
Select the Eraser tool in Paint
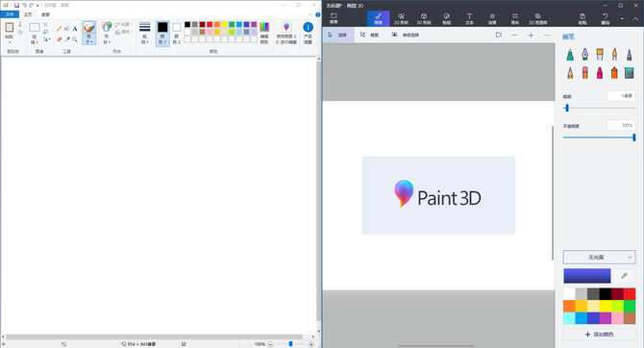(60, 39)
